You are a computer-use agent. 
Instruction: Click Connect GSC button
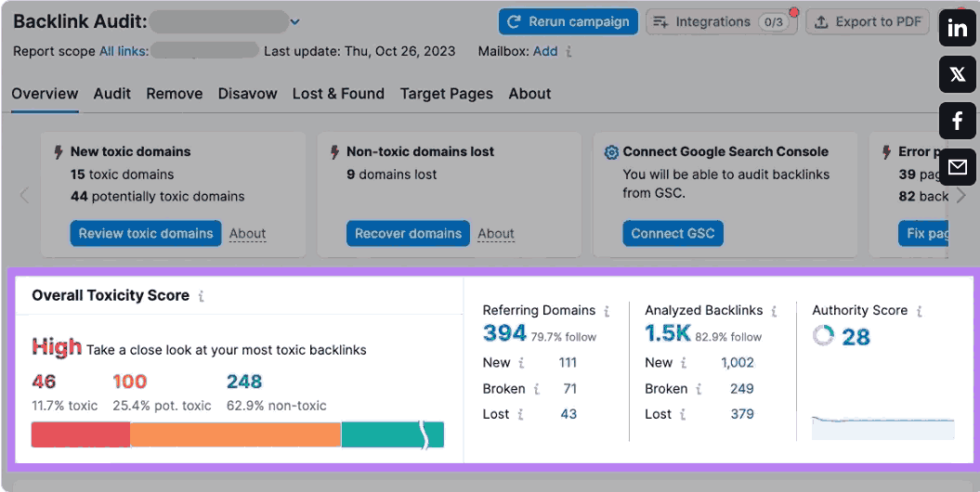pyautogui.click(x=673, y=234)
